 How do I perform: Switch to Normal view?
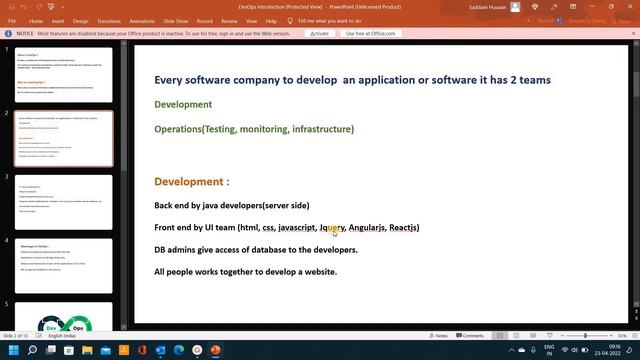coord(499,336)
